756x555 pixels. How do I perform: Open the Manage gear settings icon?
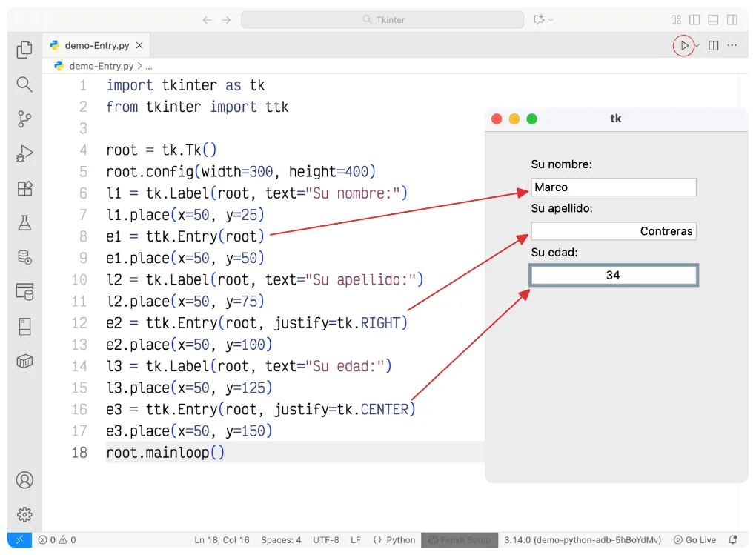24,514
